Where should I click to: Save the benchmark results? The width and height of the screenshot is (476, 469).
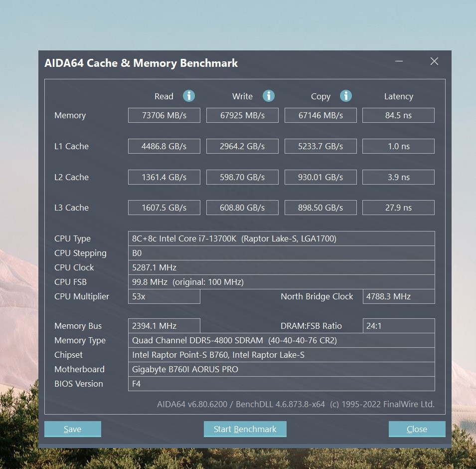click(73, 429)
